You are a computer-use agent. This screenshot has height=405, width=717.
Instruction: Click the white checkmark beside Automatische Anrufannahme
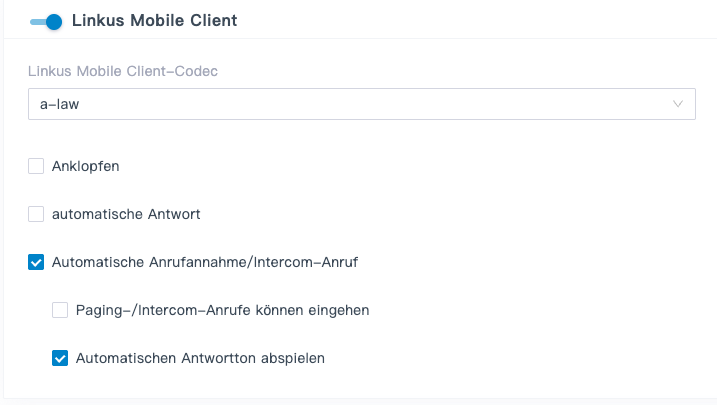(36, 262)
